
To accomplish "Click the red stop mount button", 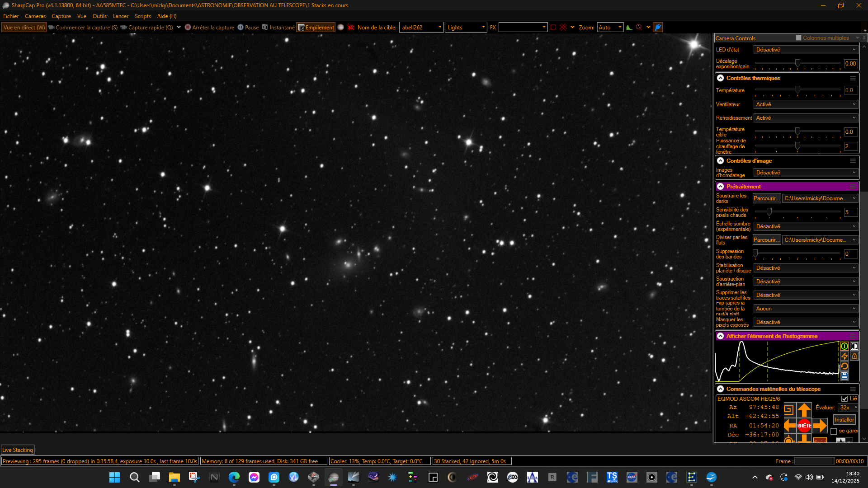I will (804, 426).
